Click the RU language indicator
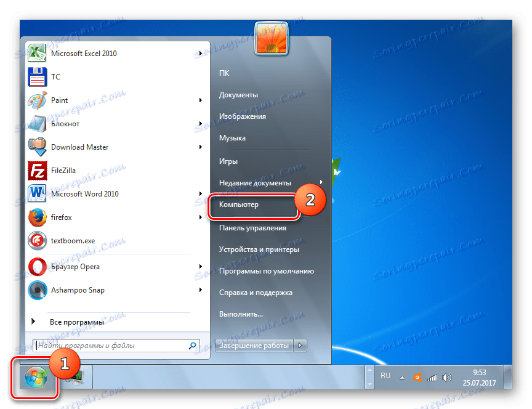 point(385,375)
